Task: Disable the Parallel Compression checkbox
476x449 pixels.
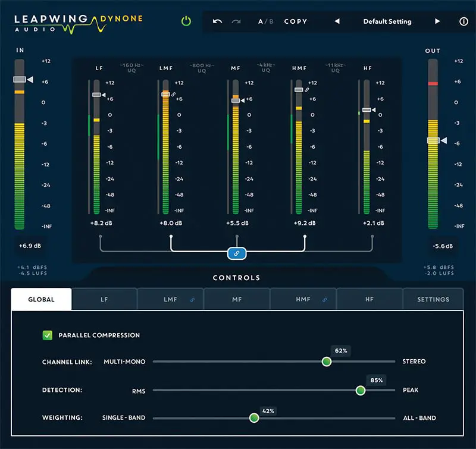Action: coord(48,335)
